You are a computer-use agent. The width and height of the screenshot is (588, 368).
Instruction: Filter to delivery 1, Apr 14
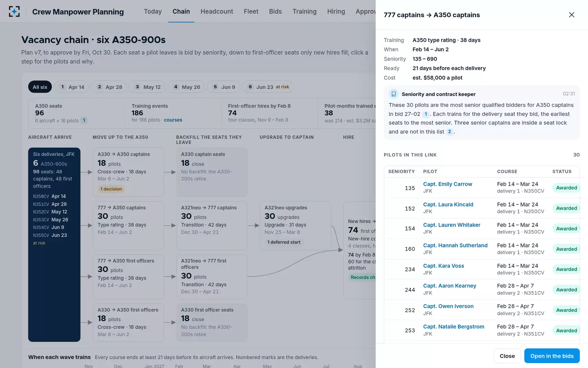(72, 87)
